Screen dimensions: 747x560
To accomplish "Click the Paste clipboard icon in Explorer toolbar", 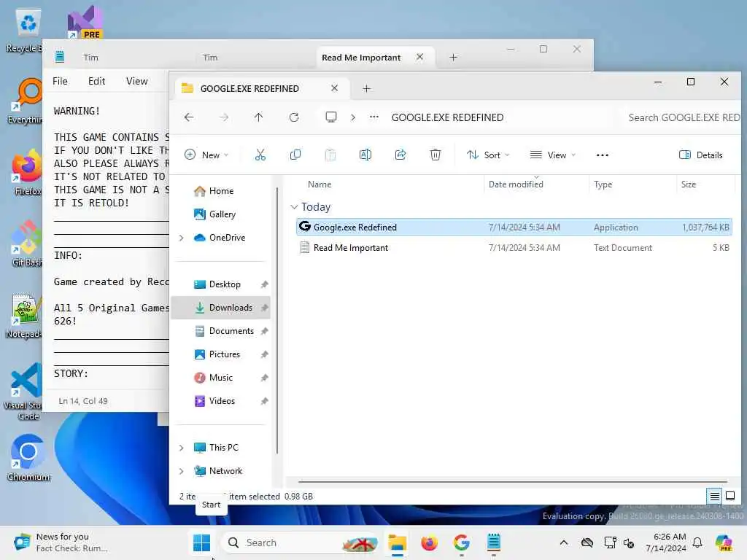I will 330,155.
